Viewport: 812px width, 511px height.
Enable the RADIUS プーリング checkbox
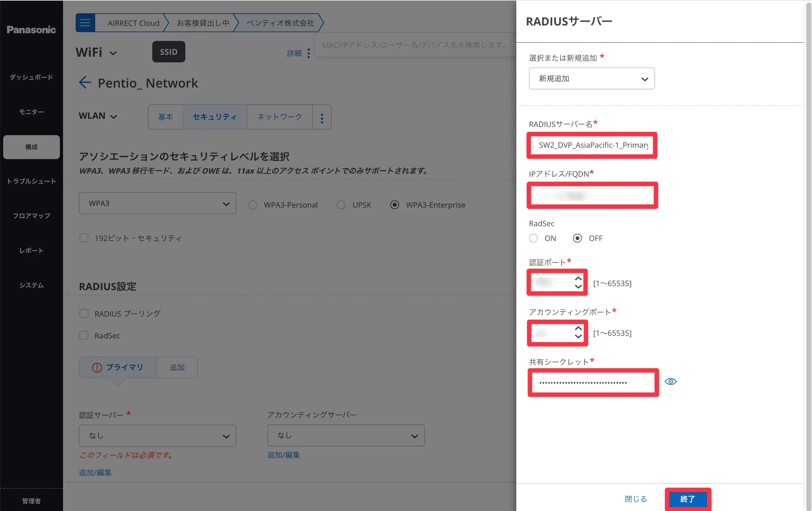[84, 313]
